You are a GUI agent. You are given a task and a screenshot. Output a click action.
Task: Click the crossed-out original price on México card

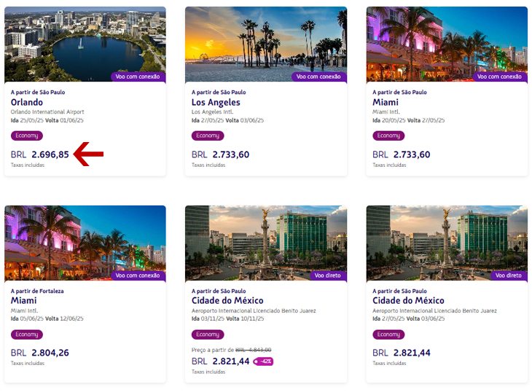(x=253, y=350)
